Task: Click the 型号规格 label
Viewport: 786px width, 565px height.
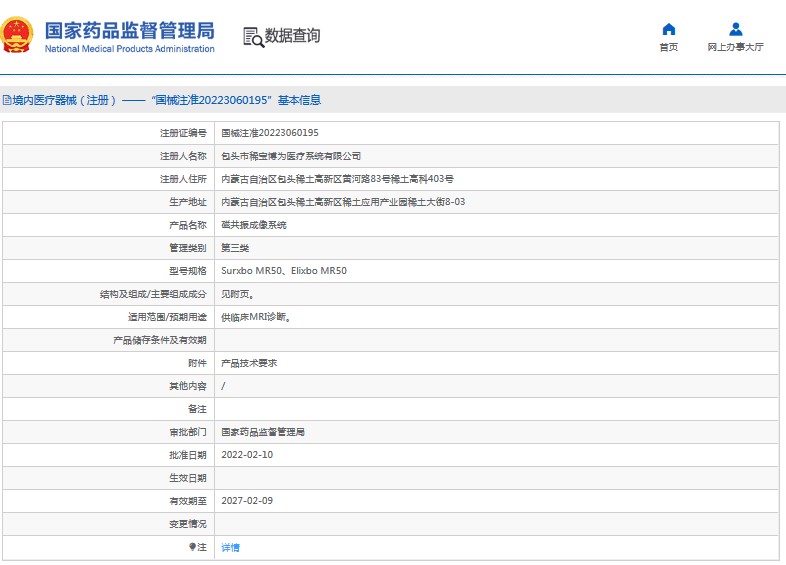Action: [x=187, y=271]
